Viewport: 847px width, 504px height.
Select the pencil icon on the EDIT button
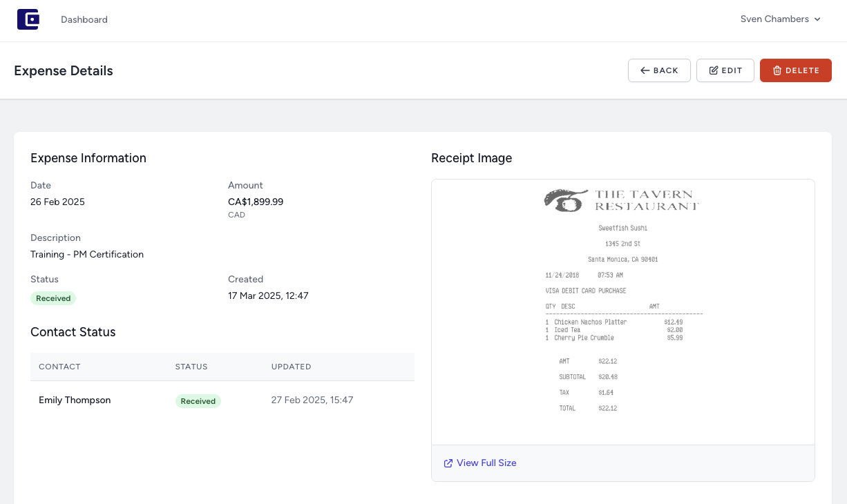(714, 70)
